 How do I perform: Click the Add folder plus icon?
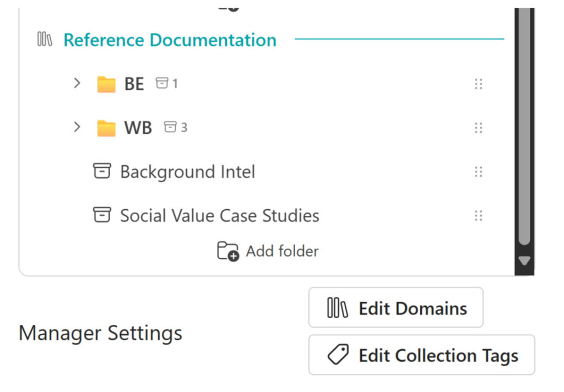(x=227, y=251)
